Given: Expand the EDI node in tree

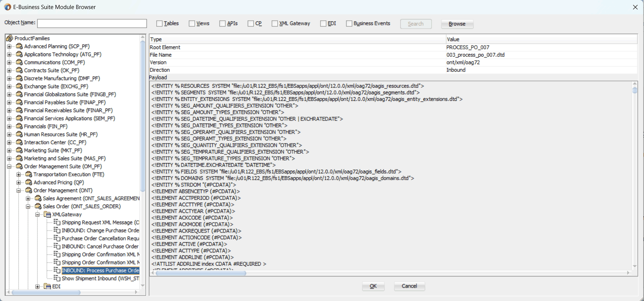Looking at the screenshot, I should 37,287.
